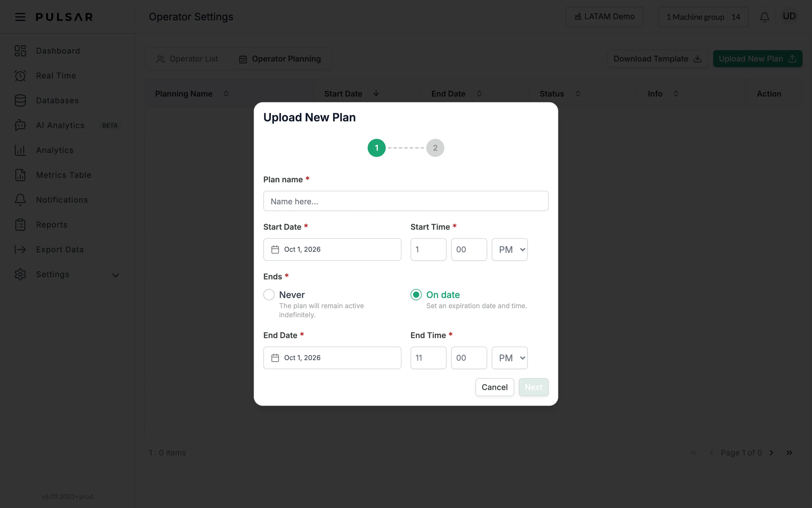Screen dimensions: 812x508
Task: Click the Dashboard grid icon
Action: point(20,51)
